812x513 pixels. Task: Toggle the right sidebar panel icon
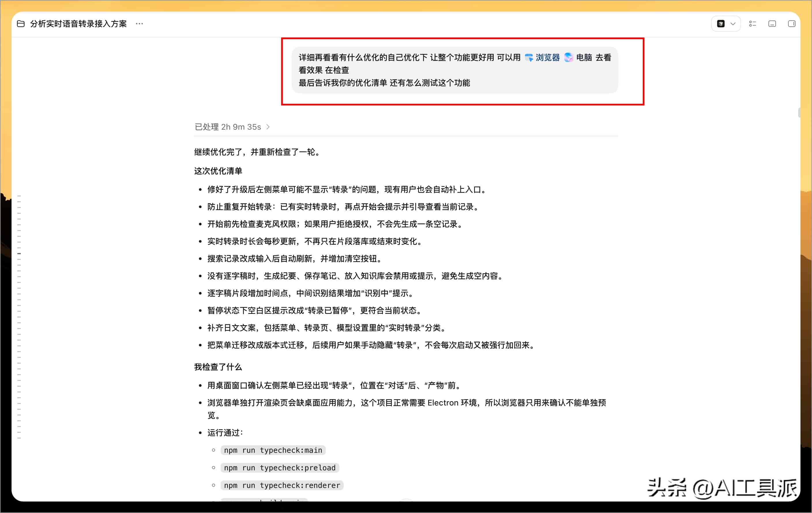coord(792,24)
